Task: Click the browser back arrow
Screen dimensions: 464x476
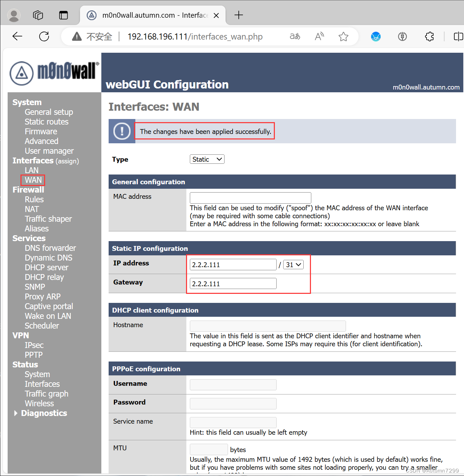Action: click(x=17, y=36)
